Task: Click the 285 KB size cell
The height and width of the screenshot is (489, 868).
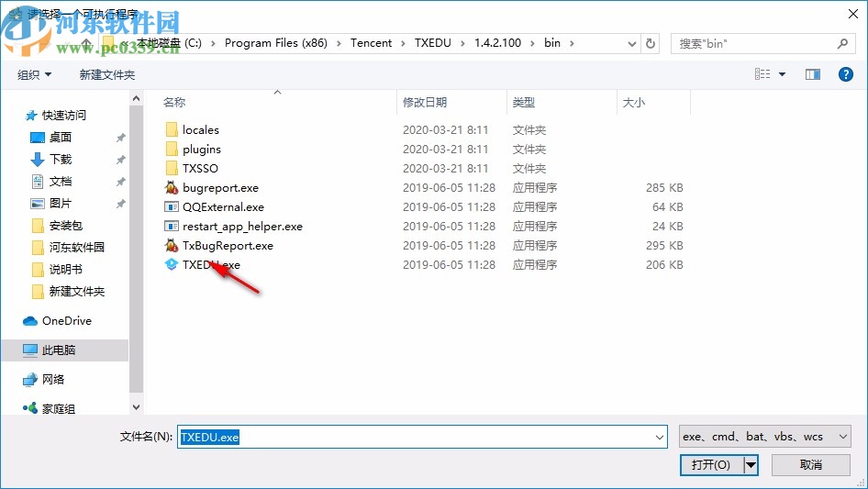Action: 664,188
